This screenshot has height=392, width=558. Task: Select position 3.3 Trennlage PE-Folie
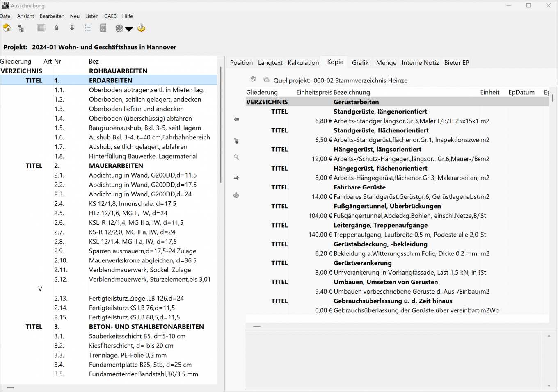tap(128, 355)
